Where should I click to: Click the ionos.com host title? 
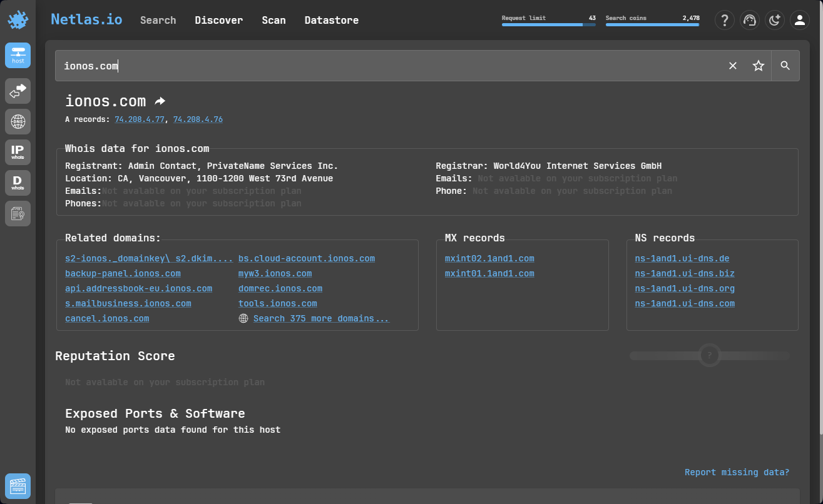pyautogui.click(x=106, y=101)
